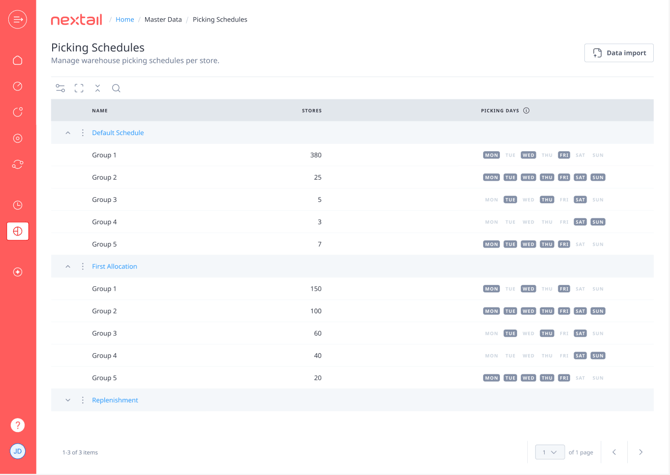Click the Picking Schedules breadcrumb text
Image resolution: width=670 pixels, height=475 pixels.
[x=220, y=20]
